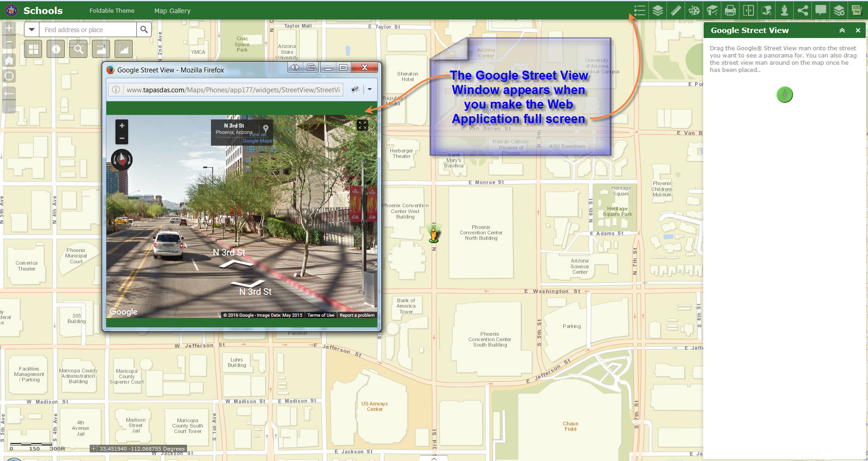Click the 'US Airways Center' map label

tap(374, 406)
